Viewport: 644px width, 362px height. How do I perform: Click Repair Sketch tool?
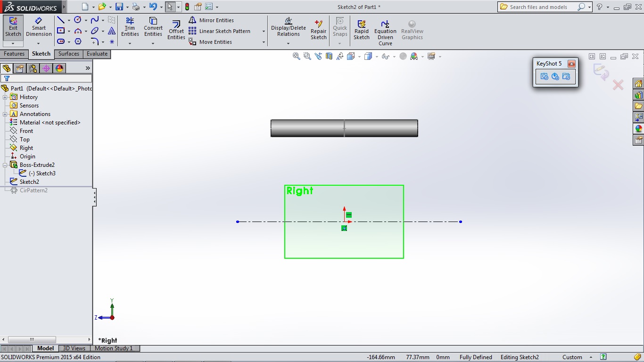(319, 30)
